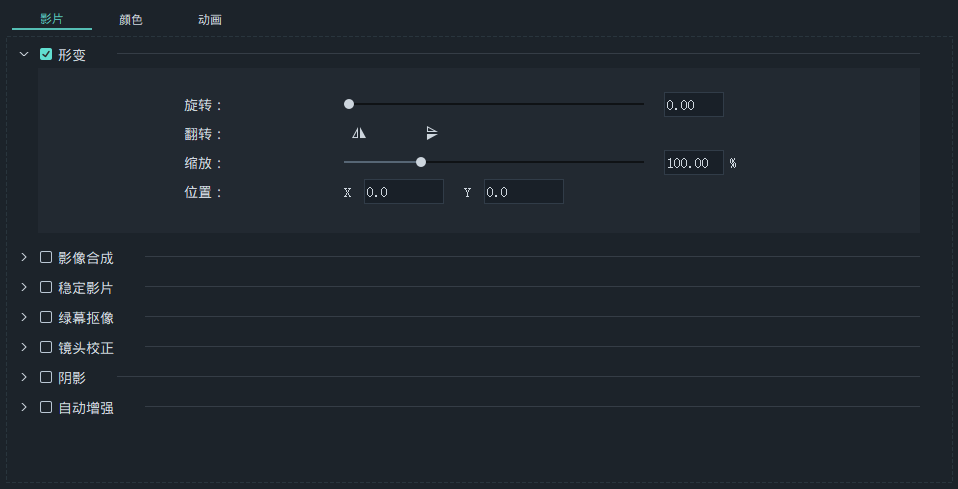Click the vertical flip icon
Viewport: 958px width, 489px height.
click(x=432, y=133)
